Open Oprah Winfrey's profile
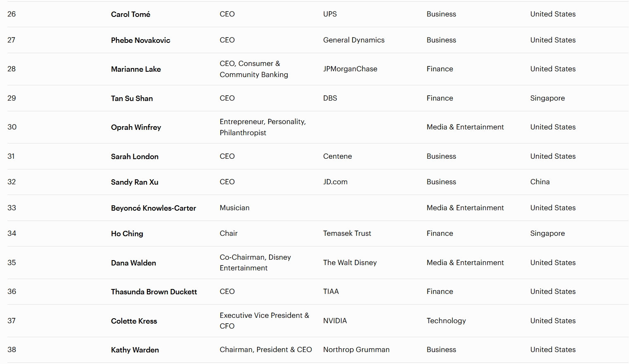This screenshot has height=364, width=629. pos(136,127)
